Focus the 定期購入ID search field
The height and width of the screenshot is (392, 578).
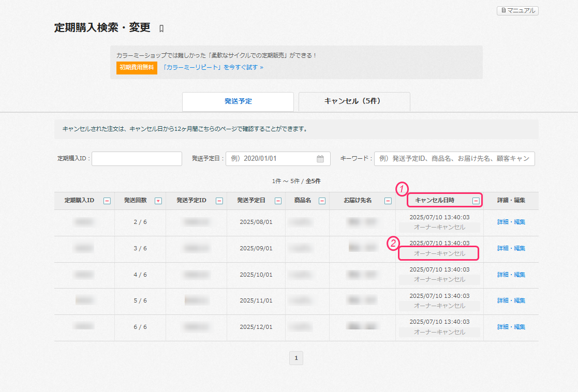(x=137, y=159)
